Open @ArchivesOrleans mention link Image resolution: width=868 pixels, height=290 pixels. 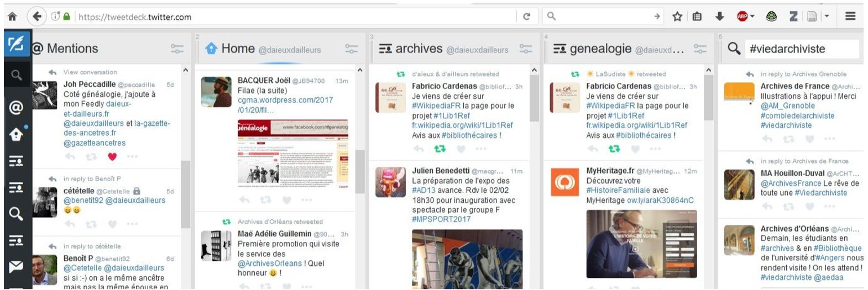click(270, 263)
